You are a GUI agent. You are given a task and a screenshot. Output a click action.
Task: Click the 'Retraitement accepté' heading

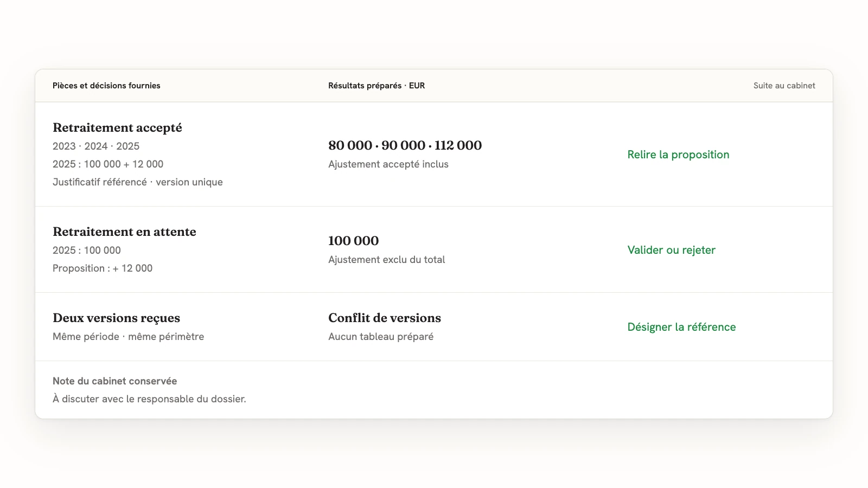pos(117,128)
